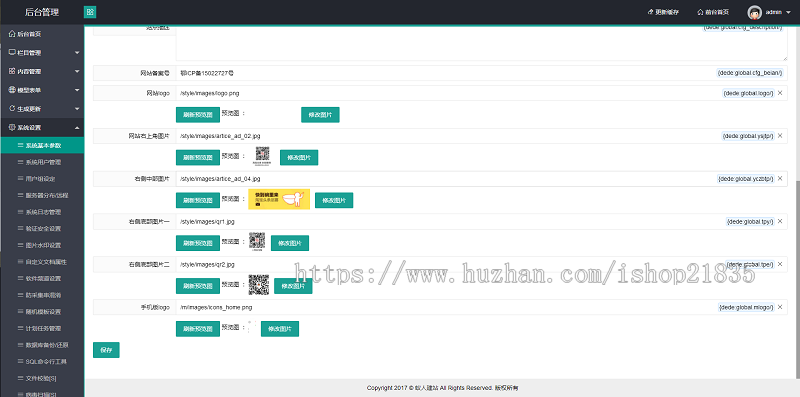Click the {dede:global.cfg_beian/} tag text
Image resolution: width=800 pixels, height=397 pixels.
(x=749, y=73)
